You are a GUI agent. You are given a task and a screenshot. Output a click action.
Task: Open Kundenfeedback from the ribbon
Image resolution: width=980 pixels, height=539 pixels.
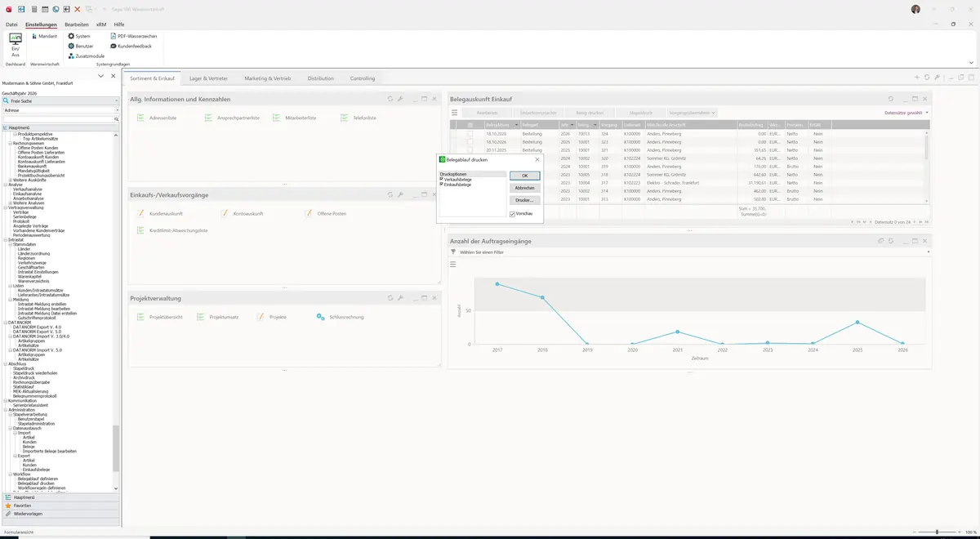131,47
